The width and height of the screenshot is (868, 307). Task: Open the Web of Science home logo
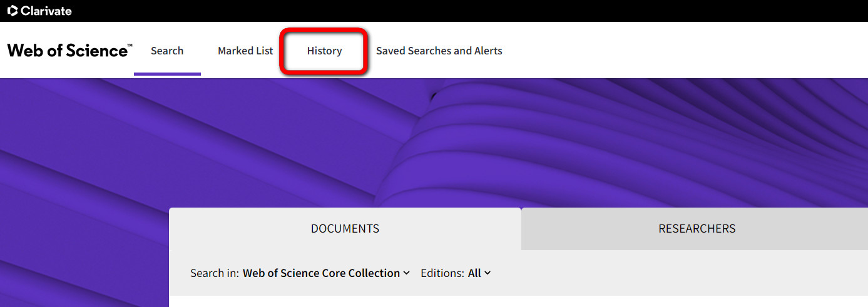[69, 51]
